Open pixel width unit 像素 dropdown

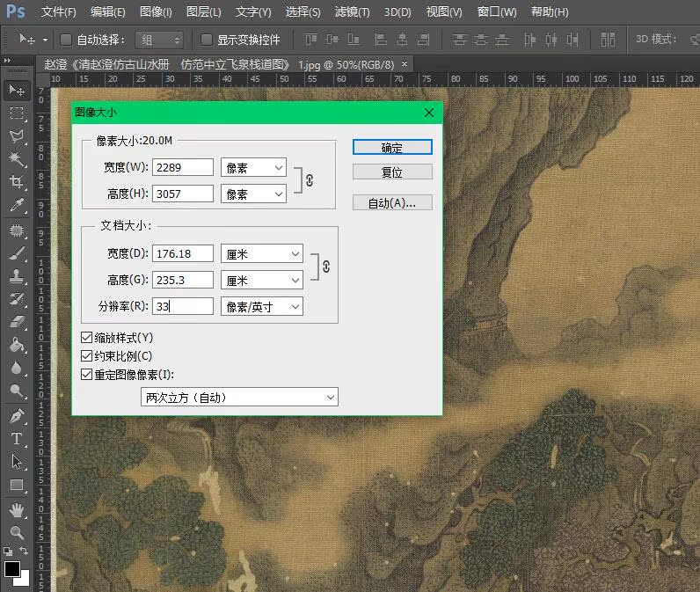tap(253, 167)
